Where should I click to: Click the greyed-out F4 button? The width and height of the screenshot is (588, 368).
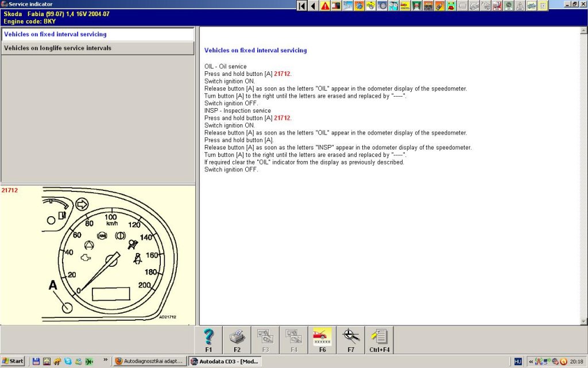point(294,340)
